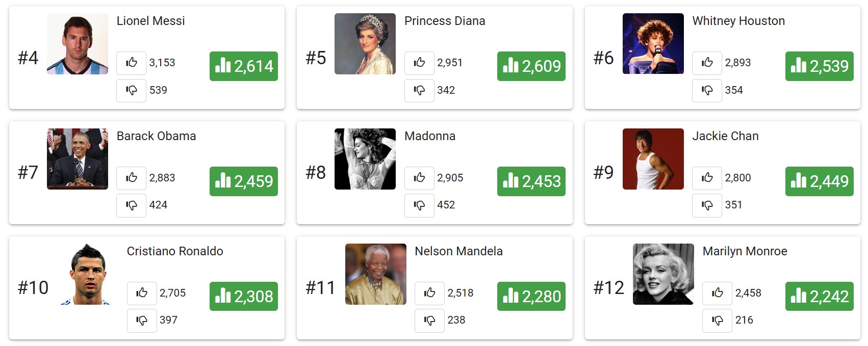Go to Barack Obama's profile link
Screen dimensions: 868x346
pyautogui.click(x=156, y=136)
